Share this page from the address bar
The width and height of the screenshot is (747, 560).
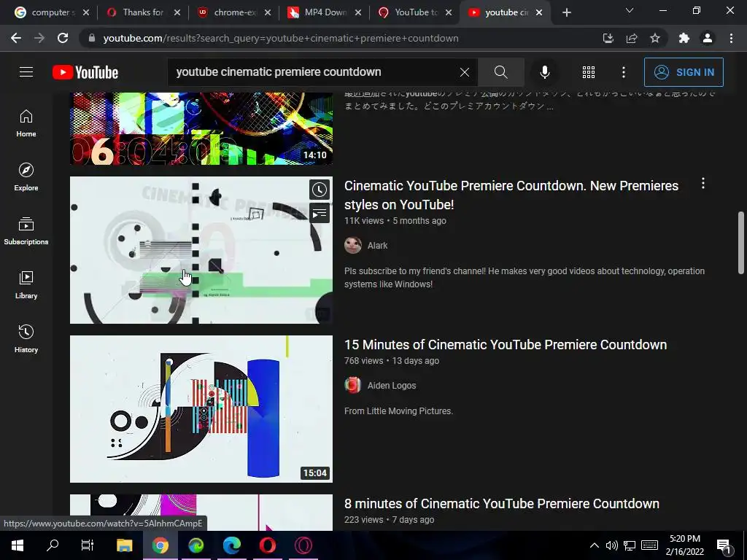pos(632,38)
